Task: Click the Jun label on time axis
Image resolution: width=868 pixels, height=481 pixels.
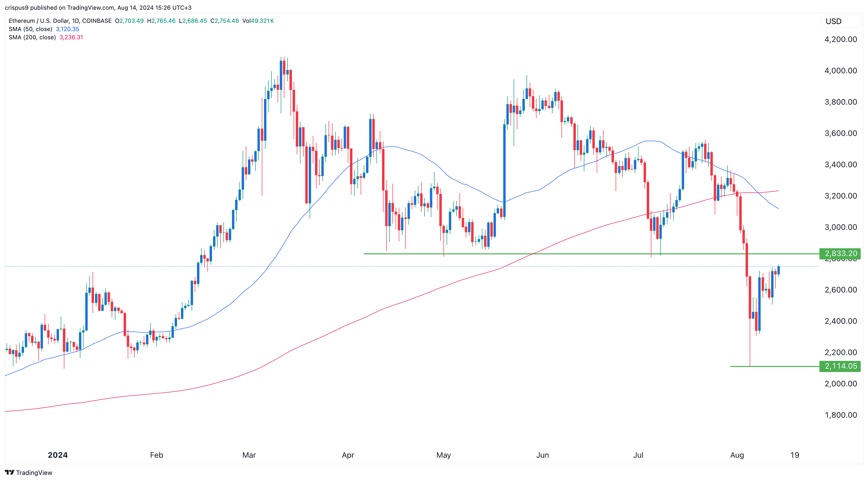Action: pos(543,455)
